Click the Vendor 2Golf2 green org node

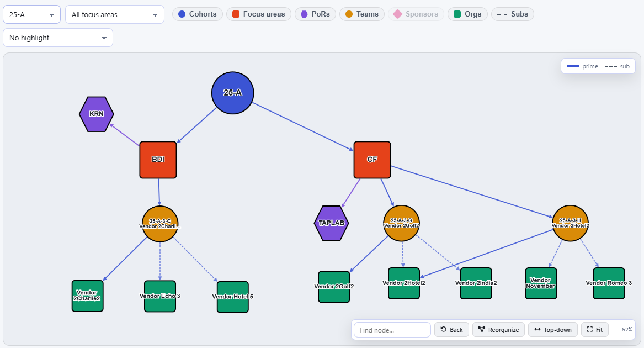(334, 287)
